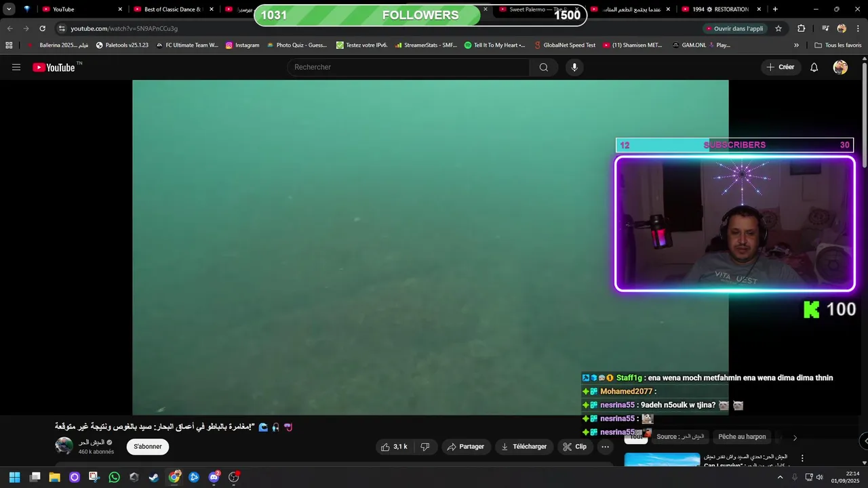This screenshot has height=488, width=868.
Task: Select the Pêche au harpon filter chip
Action: [x=742, y=437]
